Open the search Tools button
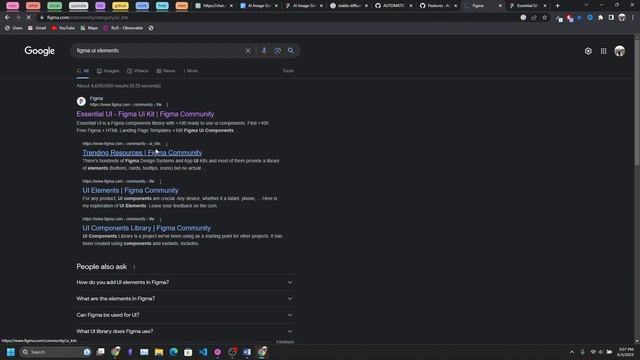The image size is (640, 360). (288, 71)
